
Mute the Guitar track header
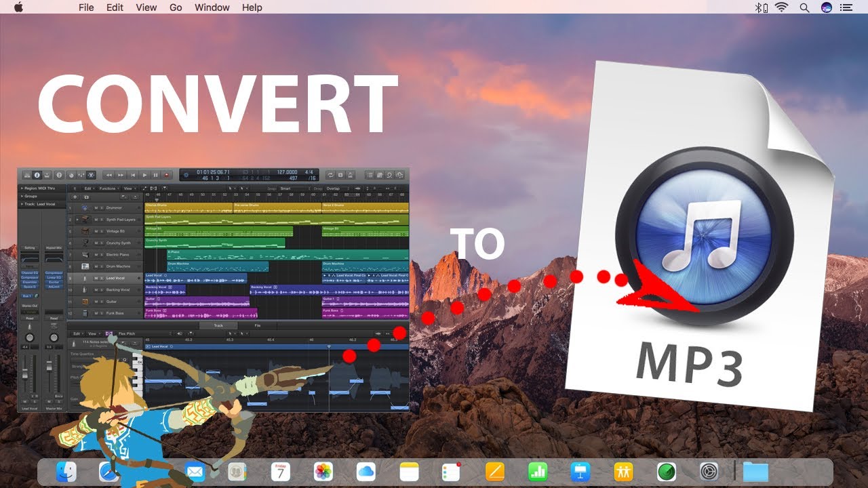(96, 302)
